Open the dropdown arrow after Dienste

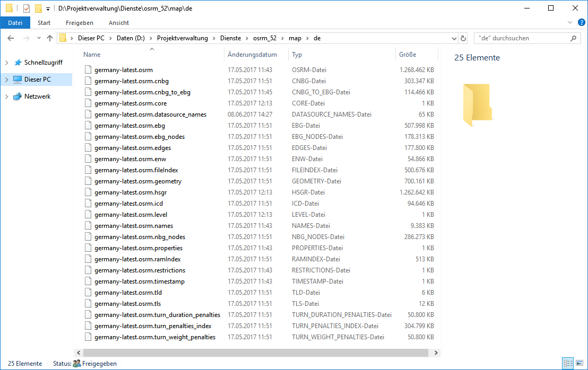coord(247,38)
